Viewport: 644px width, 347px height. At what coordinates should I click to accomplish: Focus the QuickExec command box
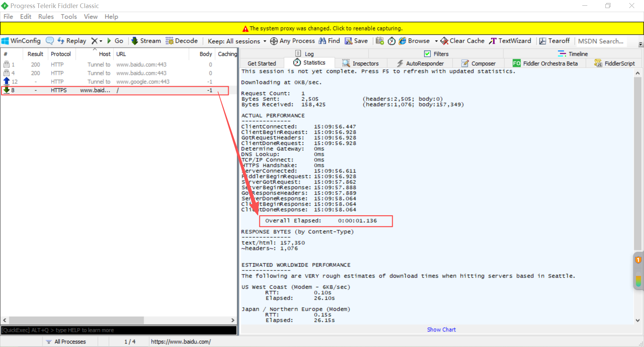[119, 330]
